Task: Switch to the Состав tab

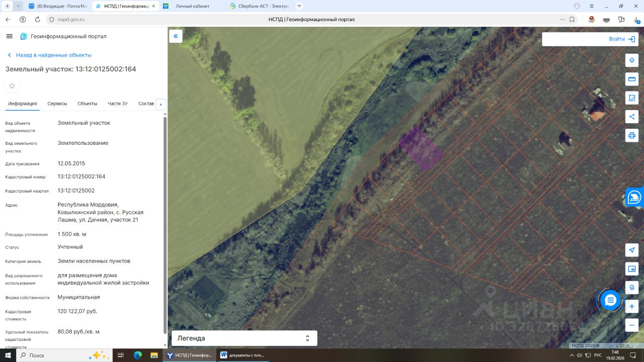Action: 146,104
